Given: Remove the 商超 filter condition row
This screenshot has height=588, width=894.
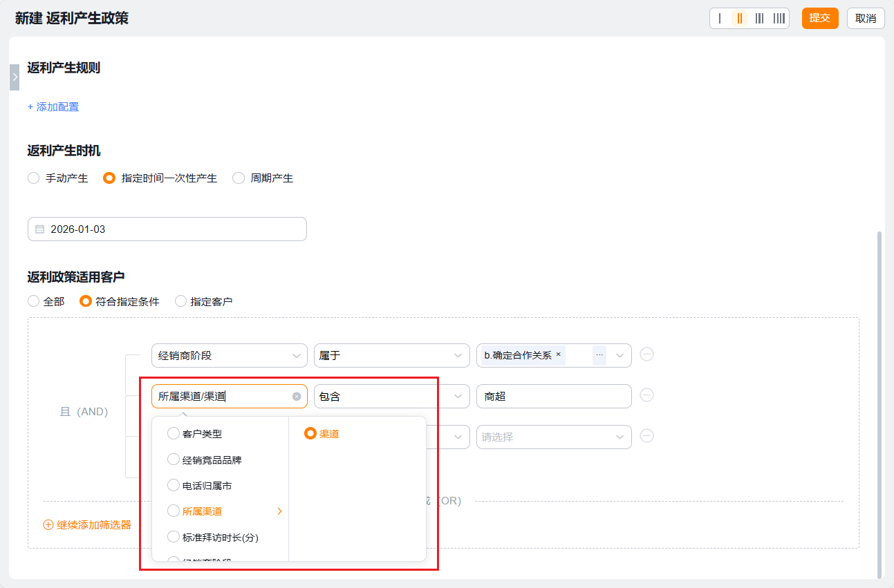Looking at the screenshot, I should pos(646,395).
